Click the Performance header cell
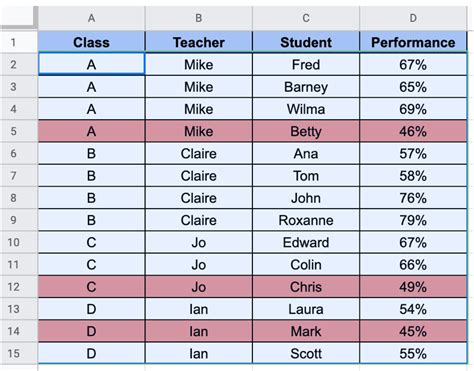Image resolution: width=474 pixels, height=371 pixels. pos(413,42)
